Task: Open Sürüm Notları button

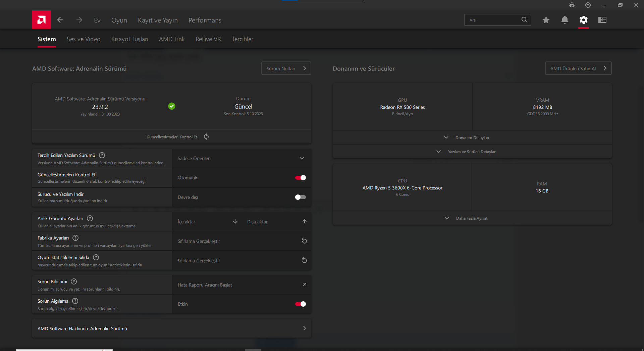Action: pyautogui.click(x=286, y=68)
